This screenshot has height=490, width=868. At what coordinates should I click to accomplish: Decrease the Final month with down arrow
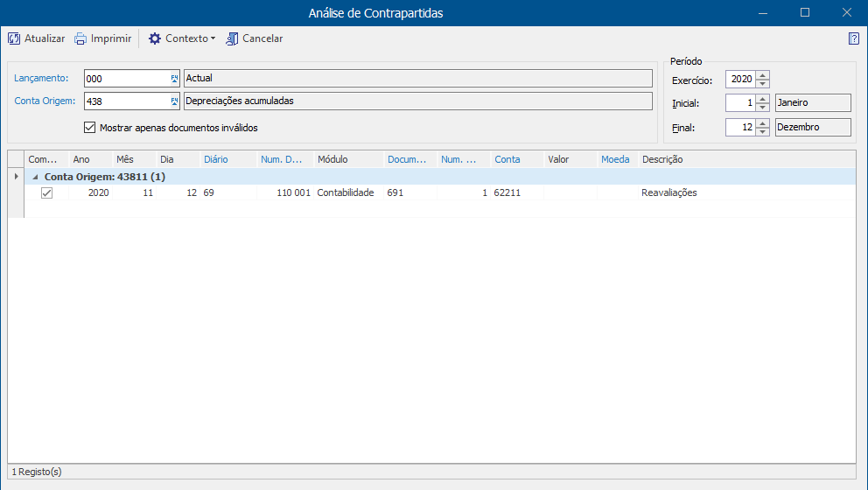pyautogui.click(x=763, y=131)
